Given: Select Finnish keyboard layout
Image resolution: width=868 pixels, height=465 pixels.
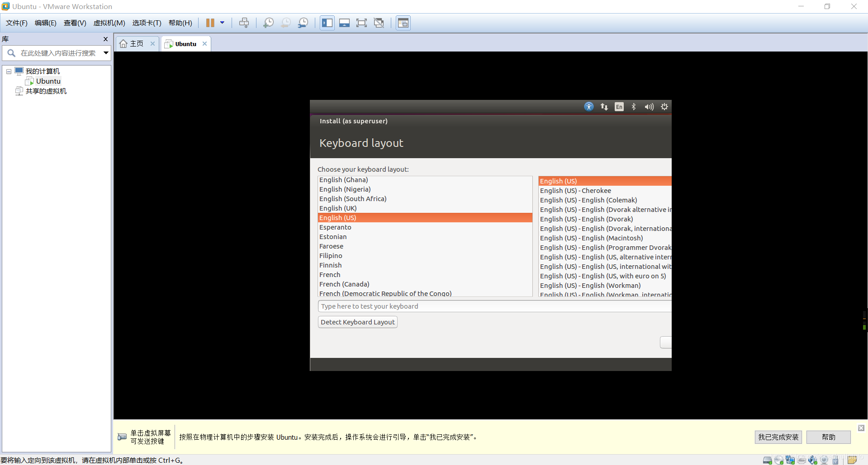Looking at the screenshot, I should (x=425, y=265).
